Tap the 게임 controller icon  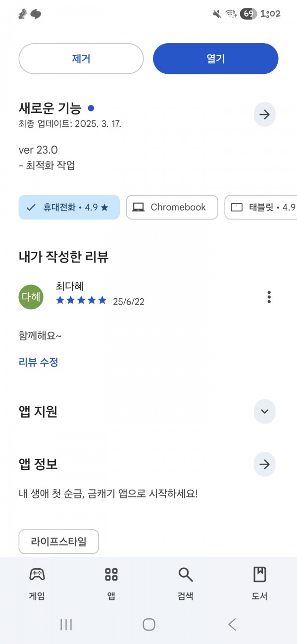(37, 575)
